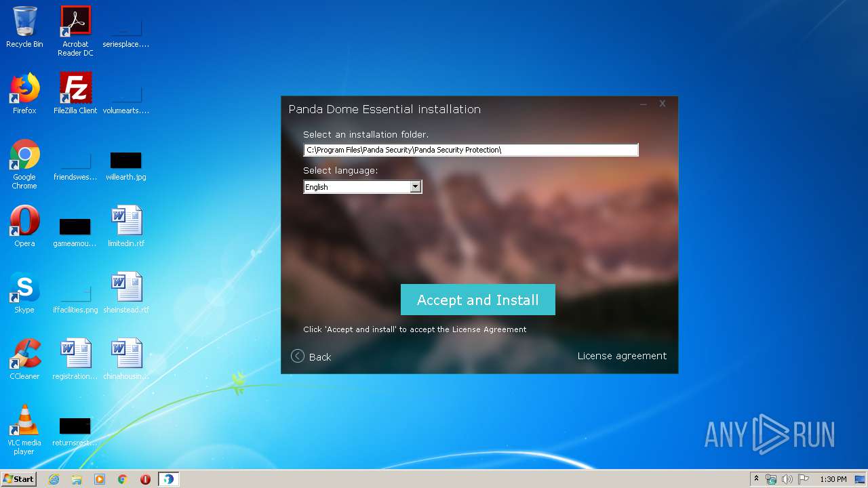This screenshot has width=868, height=488.
Task: Select the Opera desktop shortcut
Action: tap(24, 226)
